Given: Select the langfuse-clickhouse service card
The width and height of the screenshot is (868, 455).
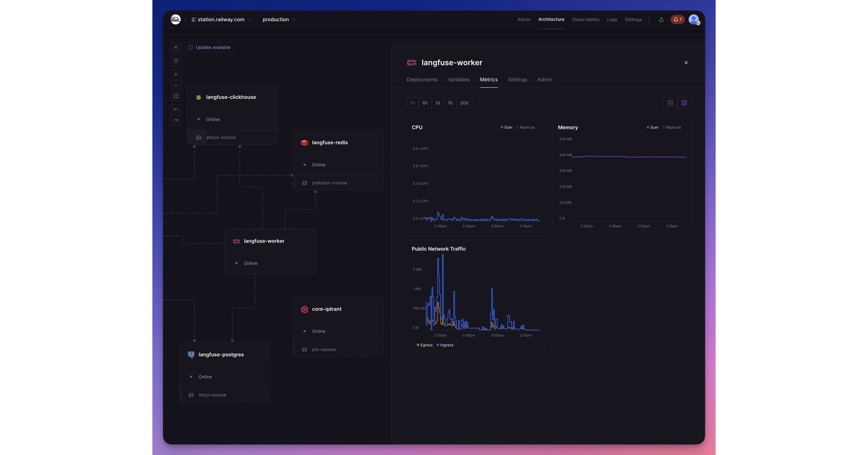Looking at the screenshot, I should tap(232, 108).
